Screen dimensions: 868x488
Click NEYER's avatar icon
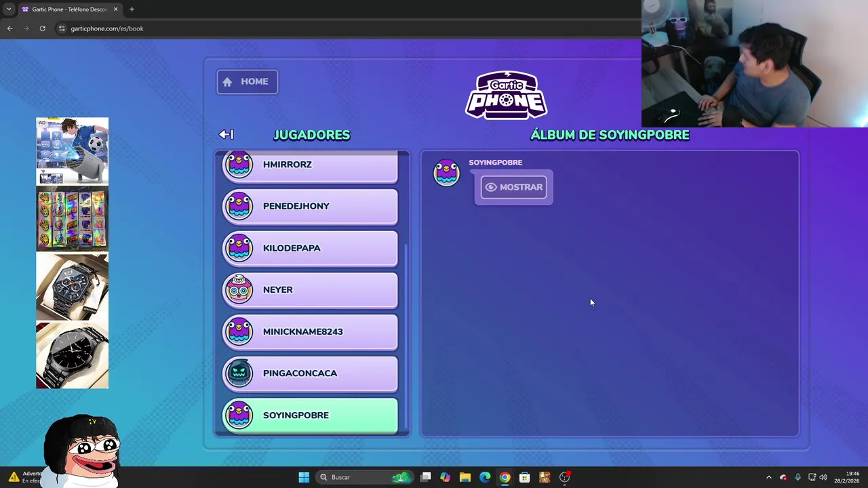point(239,289)
